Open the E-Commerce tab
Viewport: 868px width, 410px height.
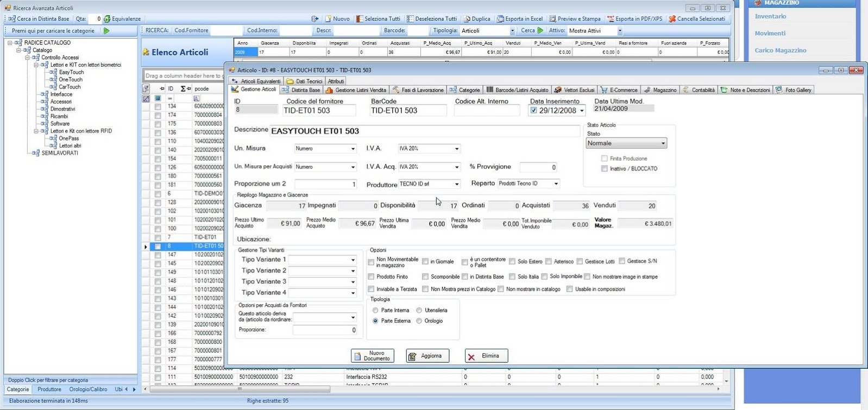point(619,90)
